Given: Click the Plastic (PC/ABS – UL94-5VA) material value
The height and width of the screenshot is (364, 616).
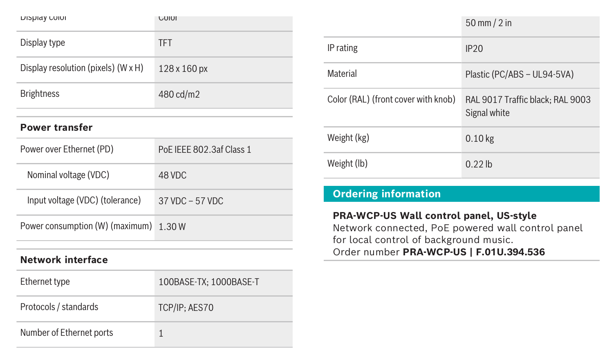Looking at the screenshot, I should pos(520,74).
